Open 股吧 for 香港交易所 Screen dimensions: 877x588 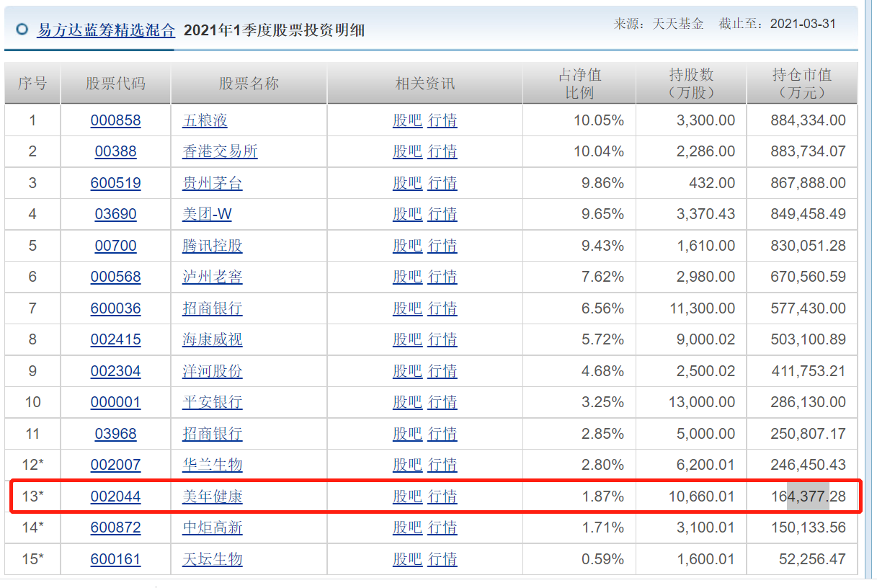click(x=408, y=151)
